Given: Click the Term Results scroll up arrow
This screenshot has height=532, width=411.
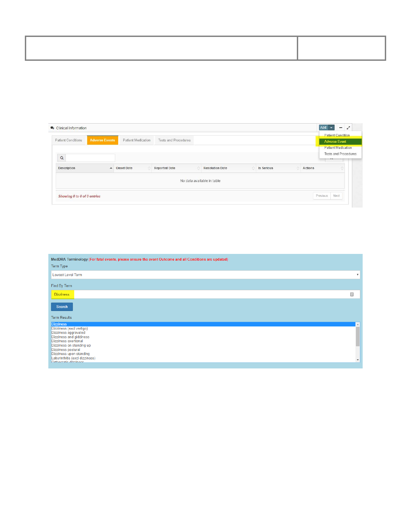Looking at the screenshot, I should (358, 324).
